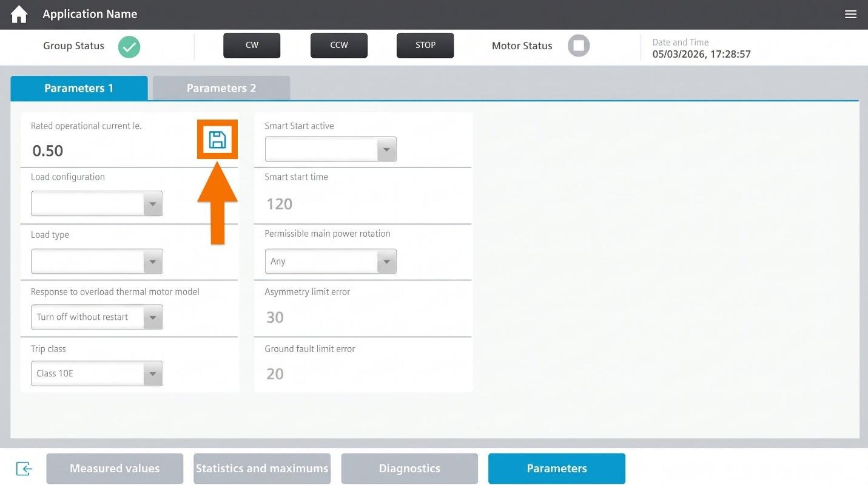
Task: Open the Load type dropdown
Action: click(x=97, y=262)
